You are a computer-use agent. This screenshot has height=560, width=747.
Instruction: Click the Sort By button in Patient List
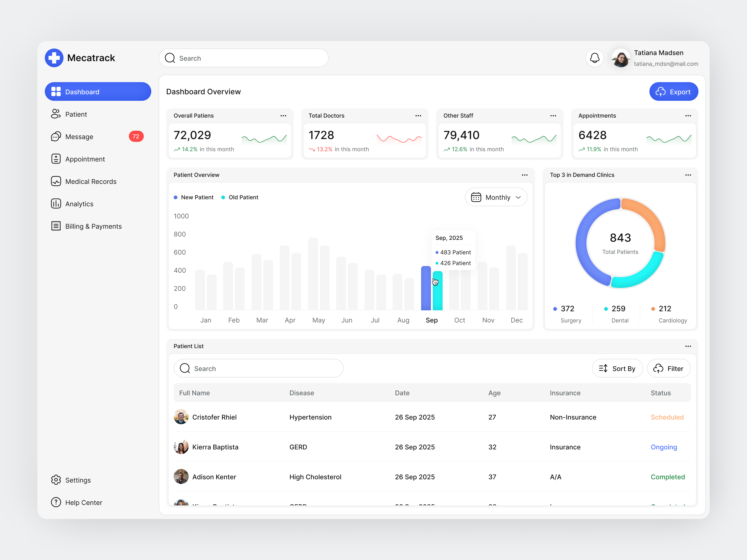[617, 368]
